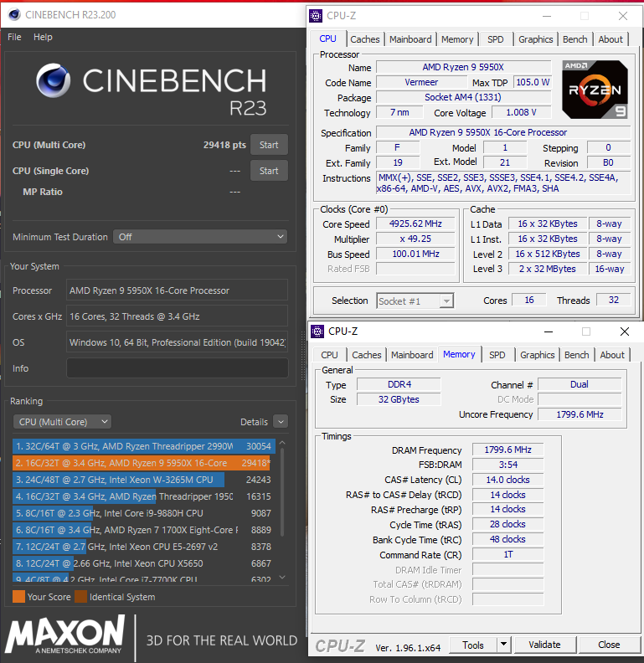Switch to Mainboard tab in lower CPU-Z
The width and height of the screenshot is (644, 663).
click(x=412, y=355)
